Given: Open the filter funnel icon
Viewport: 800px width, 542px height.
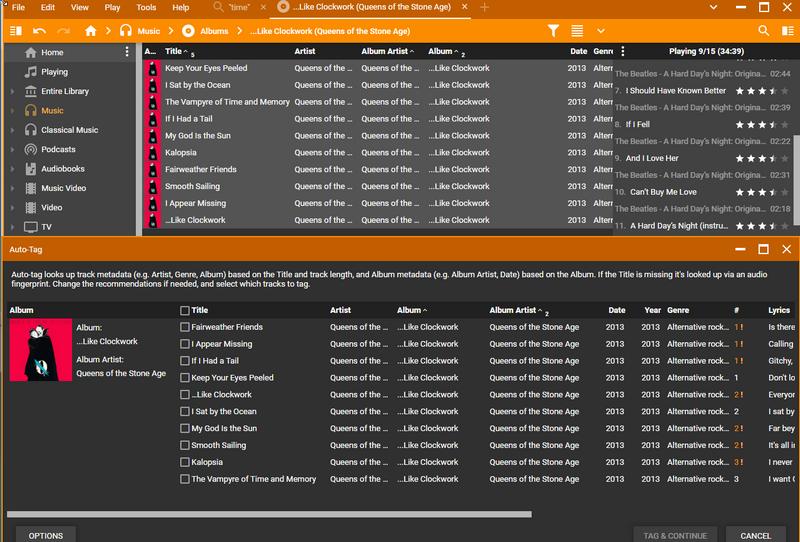Looking at the screenshot, I should (x=553, y=31).
